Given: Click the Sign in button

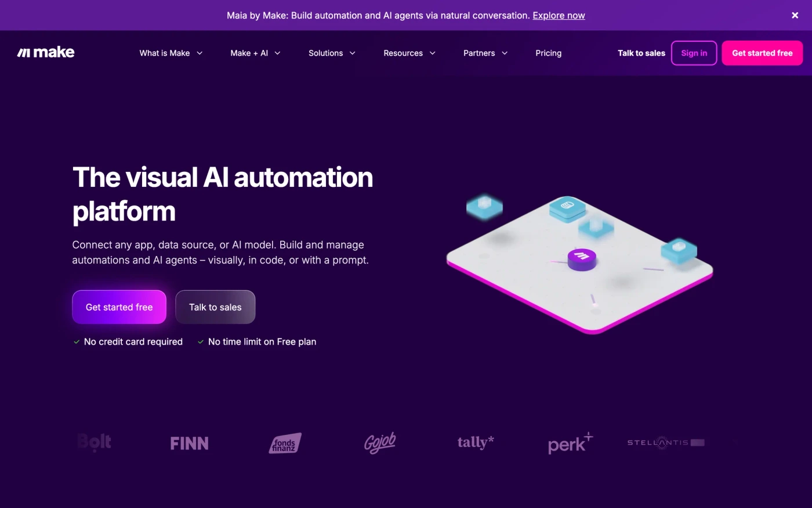Looking at the screenshot, I should click(694, 53).
